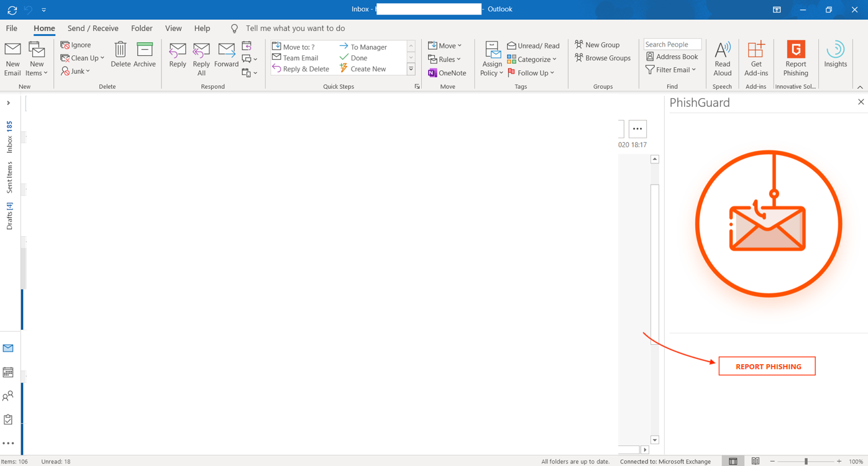Select Reply & Delete quick step
The height and width of the screenshot is (466, 868).
pos(301,69)
